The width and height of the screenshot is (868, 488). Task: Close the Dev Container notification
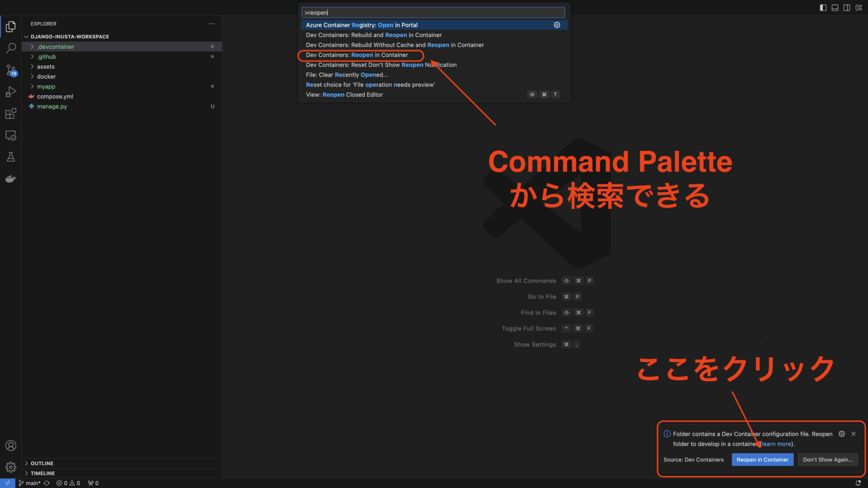pos(854,434)
